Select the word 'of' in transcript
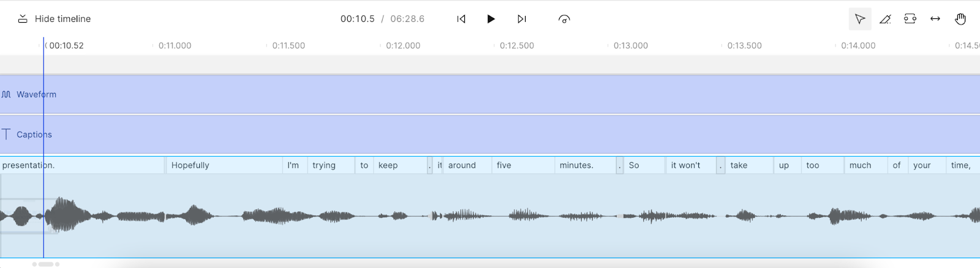Screen dimensions: 980x268 (x=897, y=165)
